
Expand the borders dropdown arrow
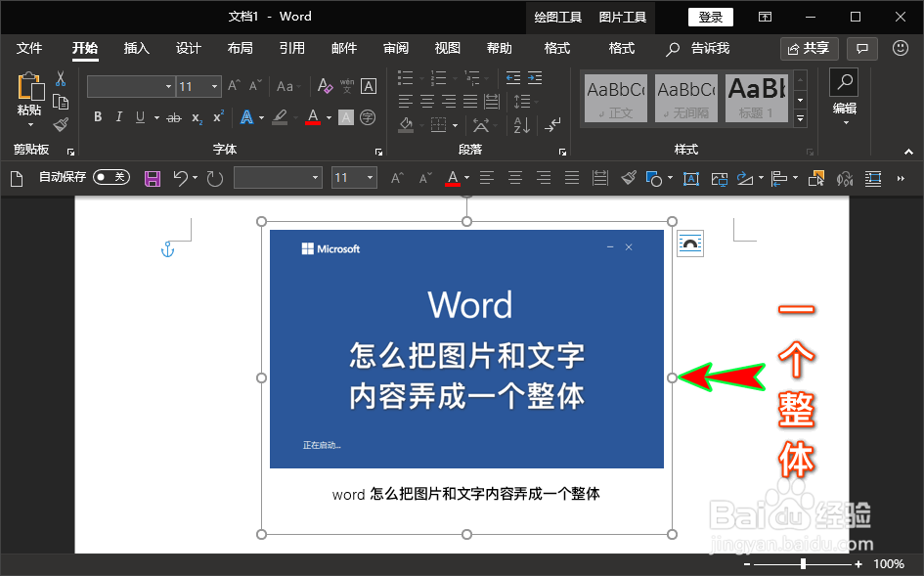455,125
